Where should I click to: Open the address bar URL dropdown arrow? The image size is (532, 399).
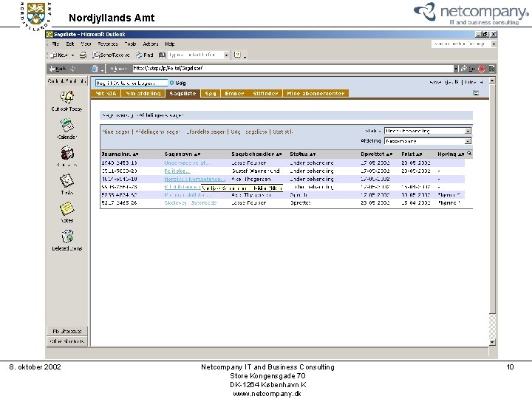pyautogui.click(x=456, y=69)
